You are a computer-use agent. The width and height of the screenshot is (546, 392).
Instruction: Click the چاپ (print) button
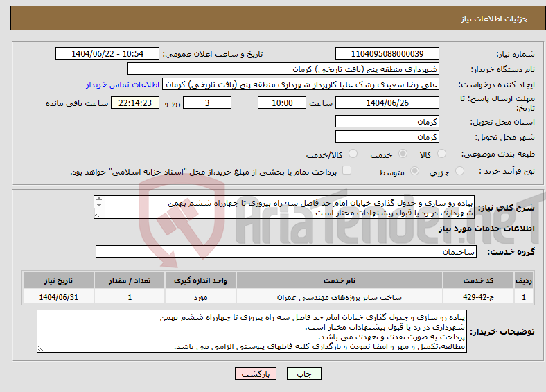pos(303,373)
